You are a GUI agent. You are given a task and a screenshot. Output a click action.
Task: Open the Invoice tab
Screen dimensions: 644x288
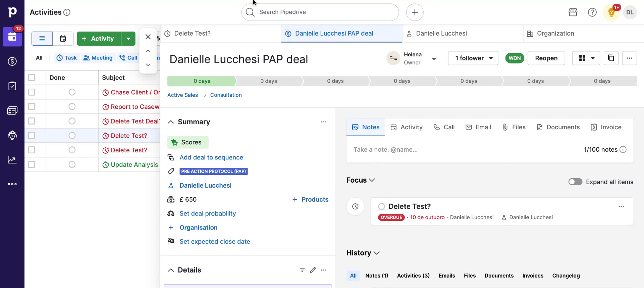click(x=606, y=127)
